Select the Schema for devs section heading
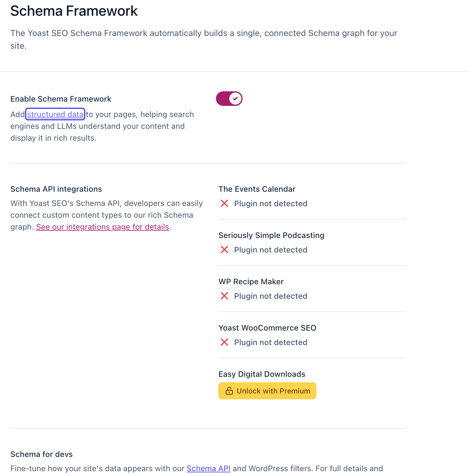The height and width of the screenshot is (476, 470). (41, 454)
